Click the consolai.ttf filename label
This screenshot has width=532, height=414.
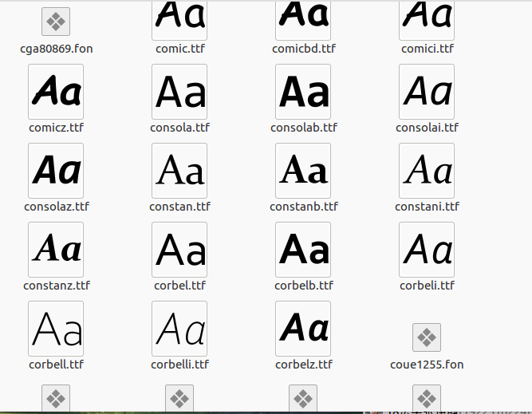tap(427, 128)
